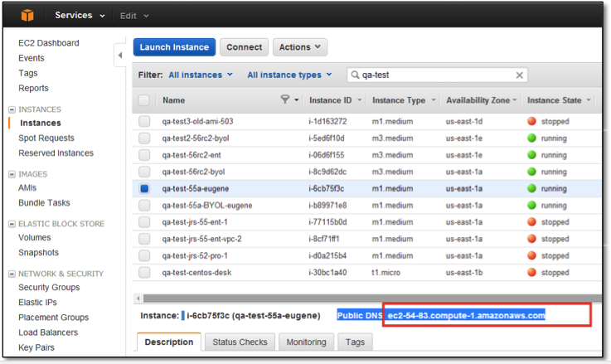Viewport: 611px width, 364px height.
Task: Open Elastic IPs in sidebar
Action: click(x=38, y=303)
